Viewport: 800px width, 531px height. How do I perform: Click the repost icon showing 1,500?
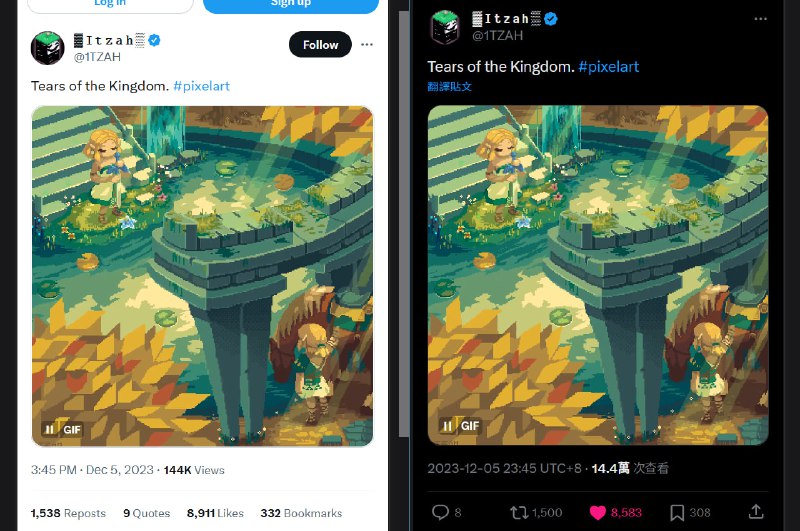point(519,512)
